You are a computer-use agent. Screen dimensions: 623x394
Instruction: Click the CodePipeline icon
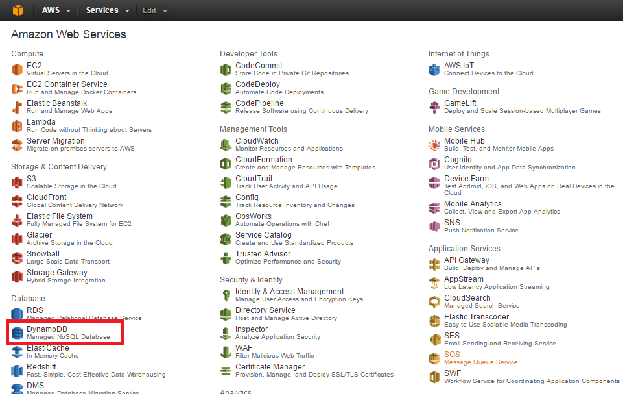coord(226,107)
